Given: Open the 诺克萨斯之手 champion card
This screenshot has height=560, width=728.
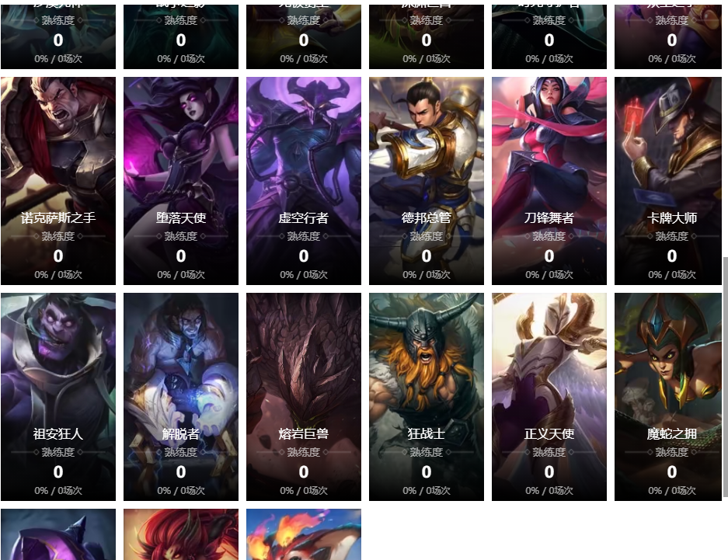Looking at the screenshot, I should (x=58, y=180).
